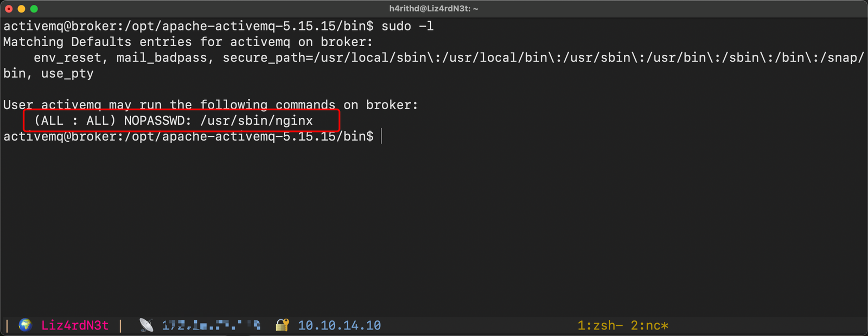This screenshot has width=868, height=336.
Task: Click the 10.10.14.10 VPN address
Action: pos(339,326)
